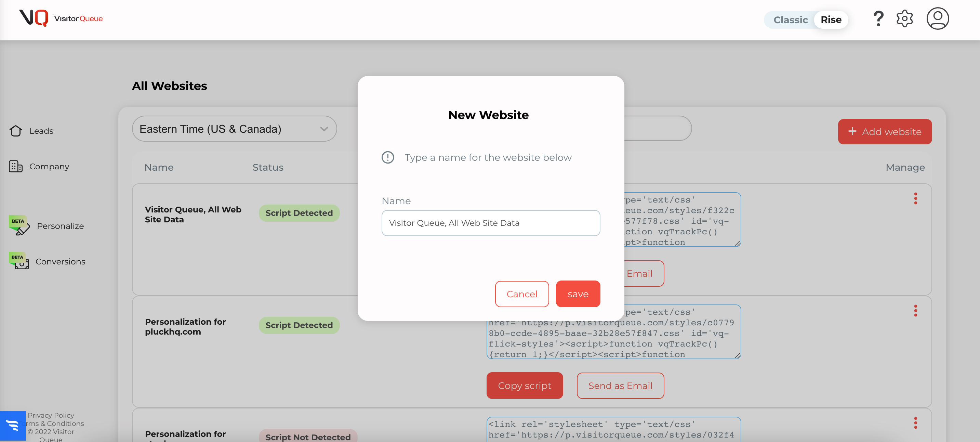Switch to Classic view
This screenshot has width=980, height=442.
(x=791, y=20)
